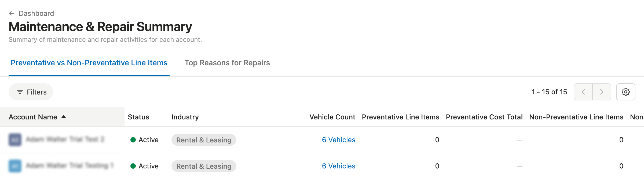Screen dimensions: 644x181
Task: Click second row account avatar
Action: [x=15, y=166]
